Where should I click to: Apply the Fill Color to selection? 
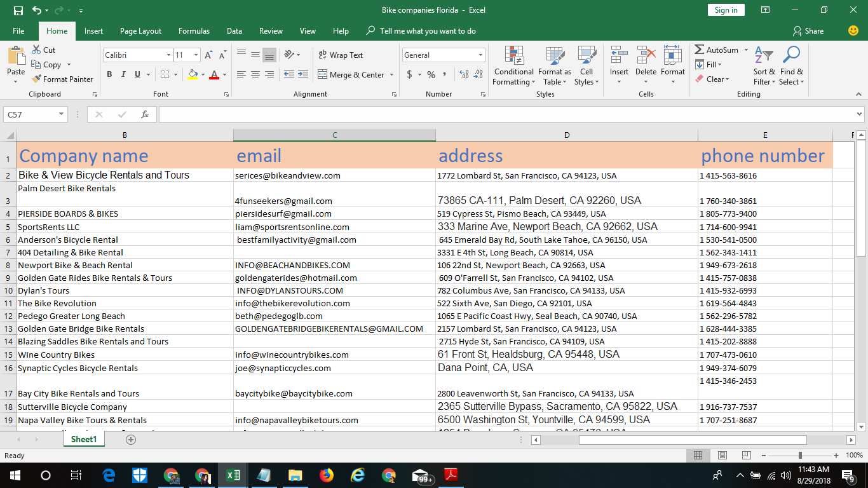[x=193, y=75]
